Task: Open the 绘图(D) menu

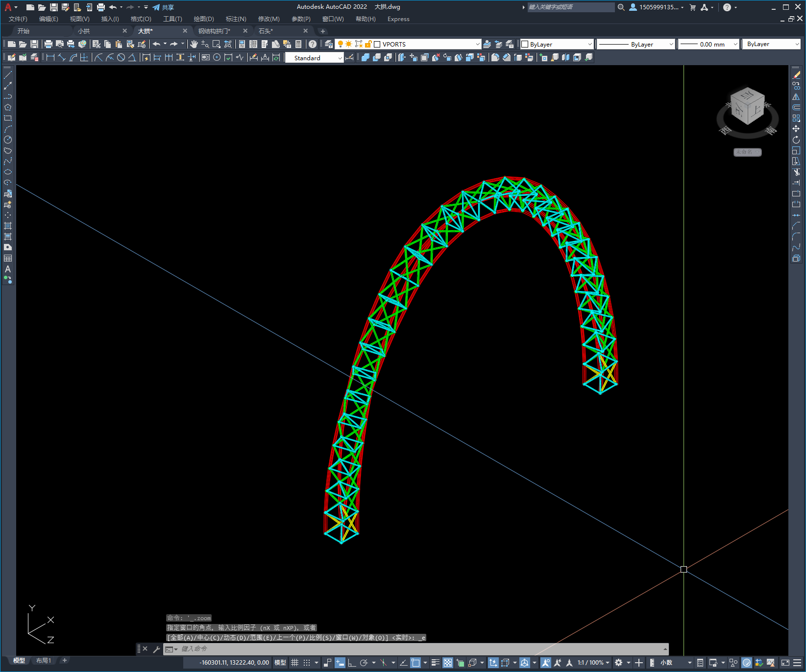Action: [203, 19]
